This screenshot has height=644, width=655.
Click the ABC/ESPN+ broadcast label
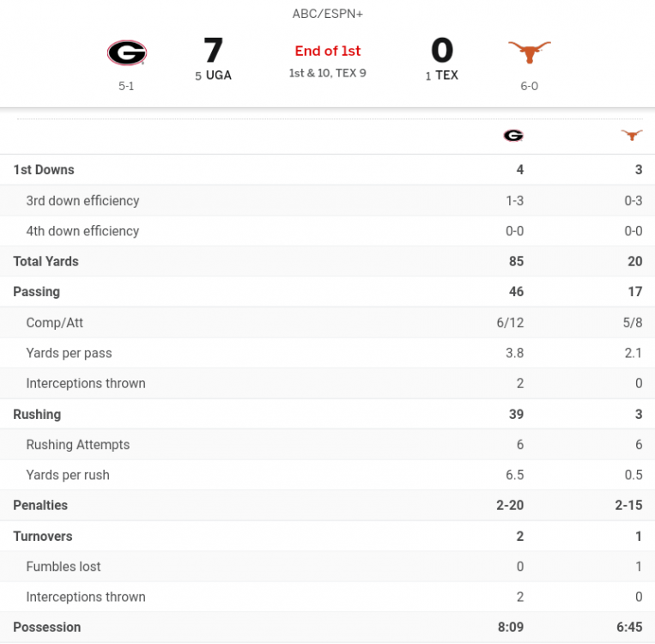[327, 15]
